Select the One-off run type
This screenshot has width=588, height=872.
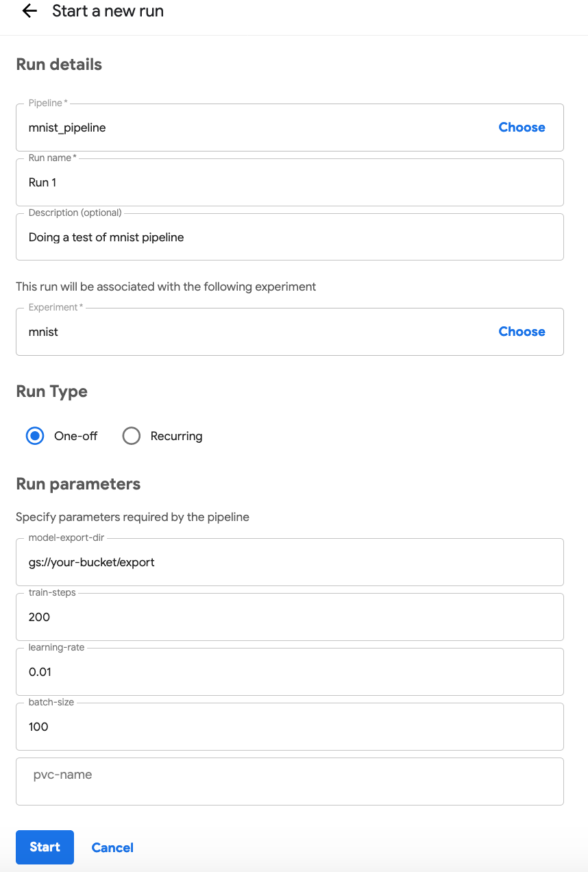(35, 436)
